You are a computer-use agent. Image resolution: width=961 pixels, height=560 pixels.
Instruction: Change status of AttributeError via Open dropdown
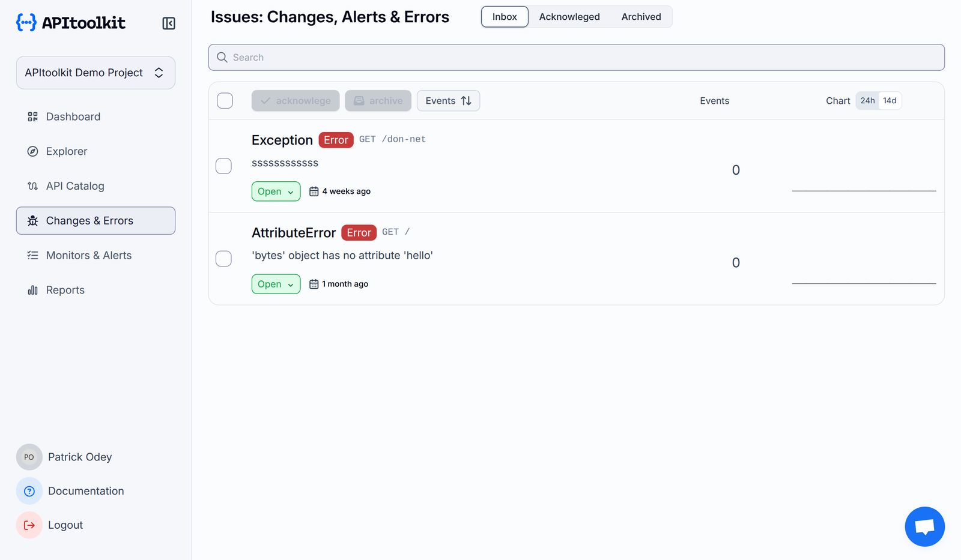(276, 284)
